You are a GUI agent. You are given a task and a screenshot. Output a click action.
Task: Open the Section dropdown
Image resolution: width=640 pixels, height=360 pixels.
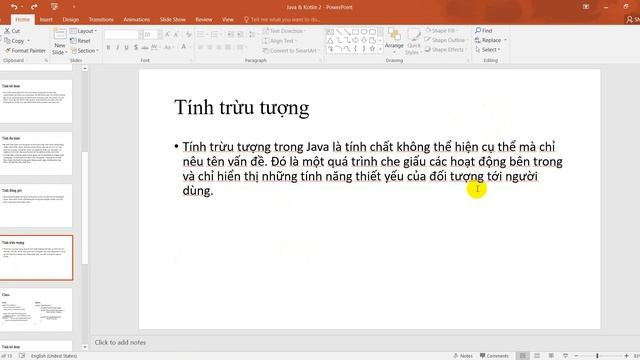[84, 51]
